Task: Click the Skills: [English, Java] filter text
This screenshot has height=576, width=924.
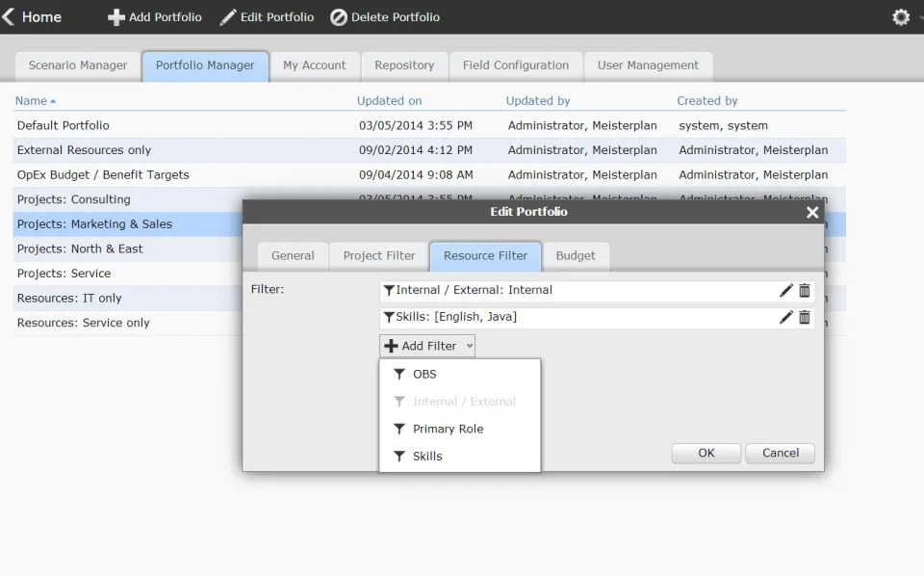Action: (456, 317)
